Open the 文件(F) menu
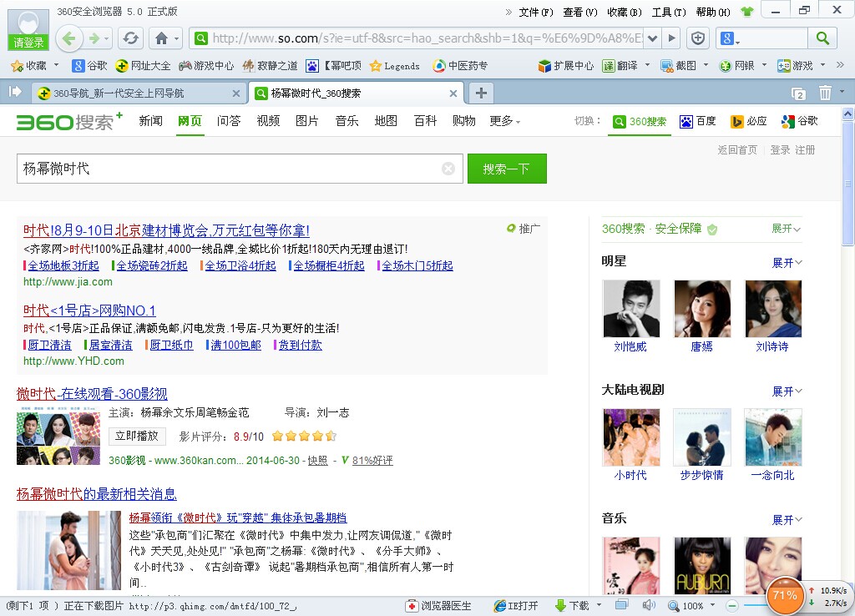 (x=536, y=12)
